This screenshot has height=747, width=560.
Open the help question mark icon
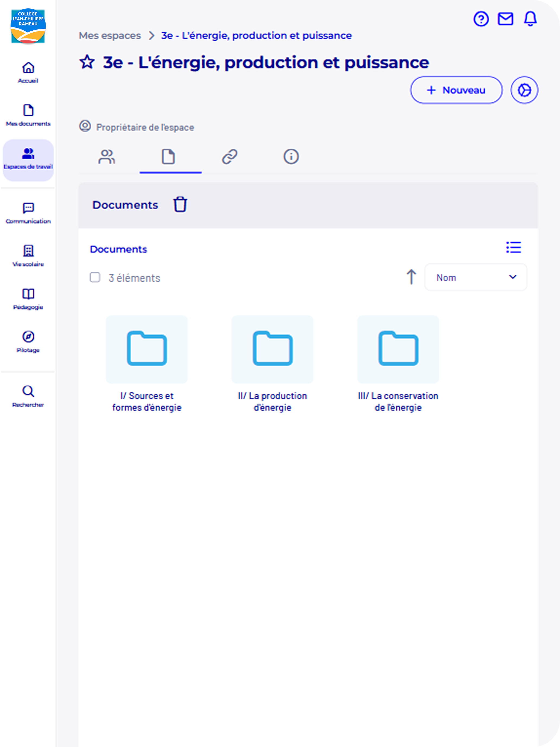point(481,19)
